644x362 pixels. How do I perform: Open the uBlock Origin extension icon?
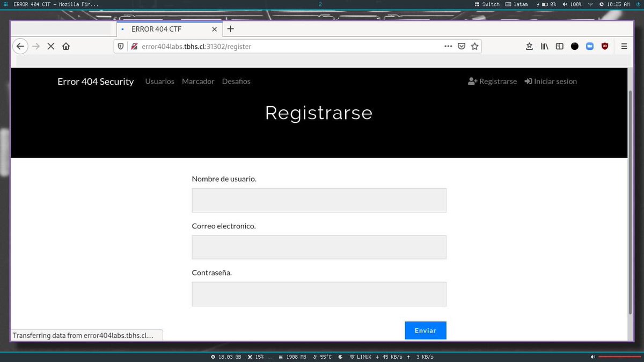605,47
